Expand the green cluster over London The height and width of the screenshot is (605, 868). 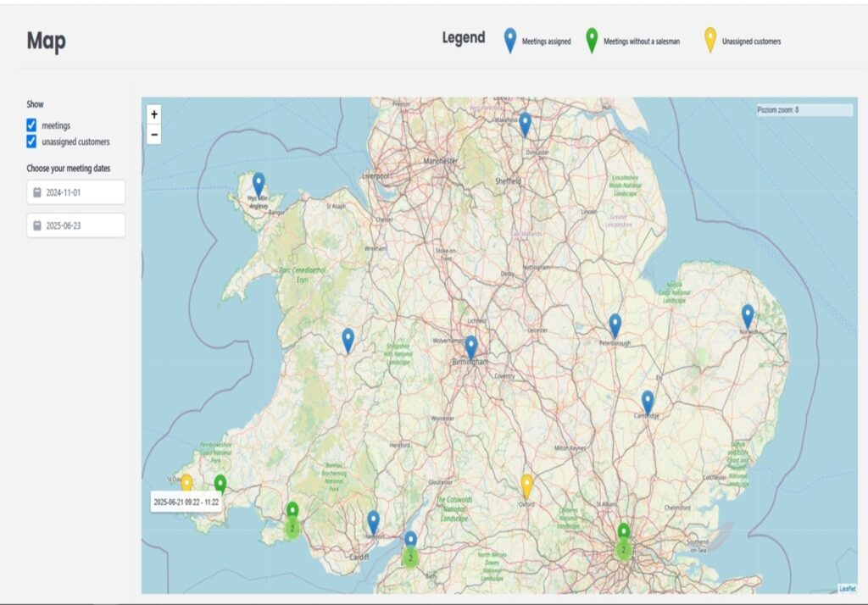click(x=624, y=549)
